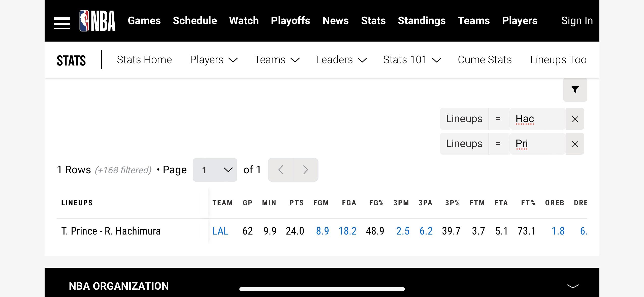Screen dimensions: 644x297
Task: Open the Standings menu item
Action: point(422,21)
